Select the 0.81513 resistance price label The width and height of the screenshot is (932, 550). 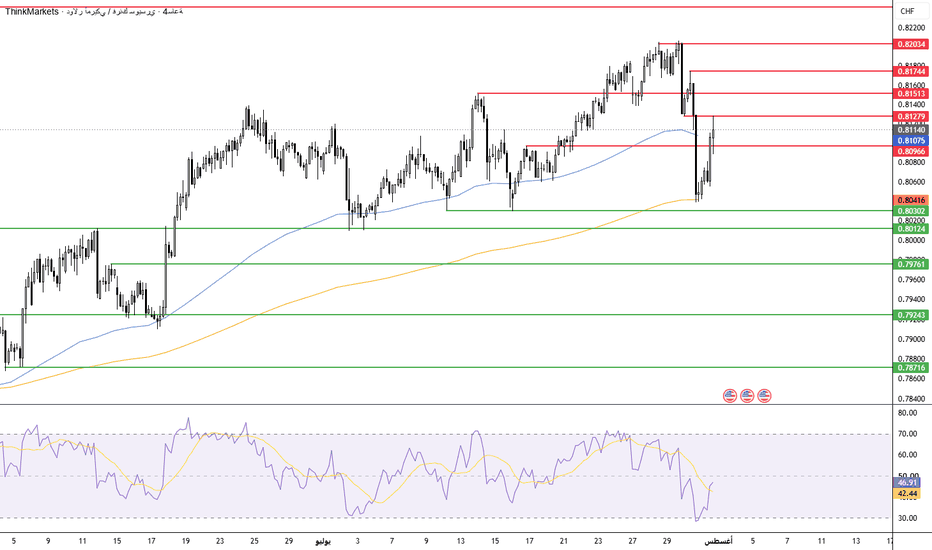coord(911,93)
